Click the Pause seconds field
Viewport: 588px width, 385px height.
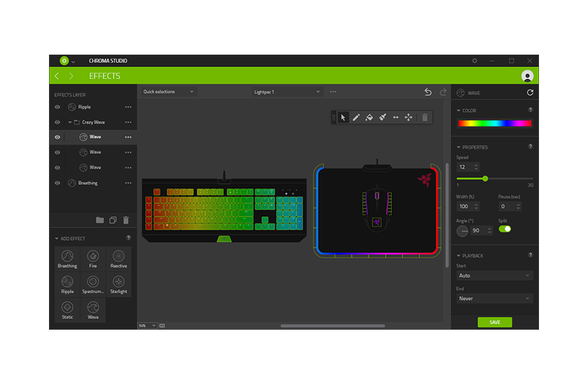point(510,206)
